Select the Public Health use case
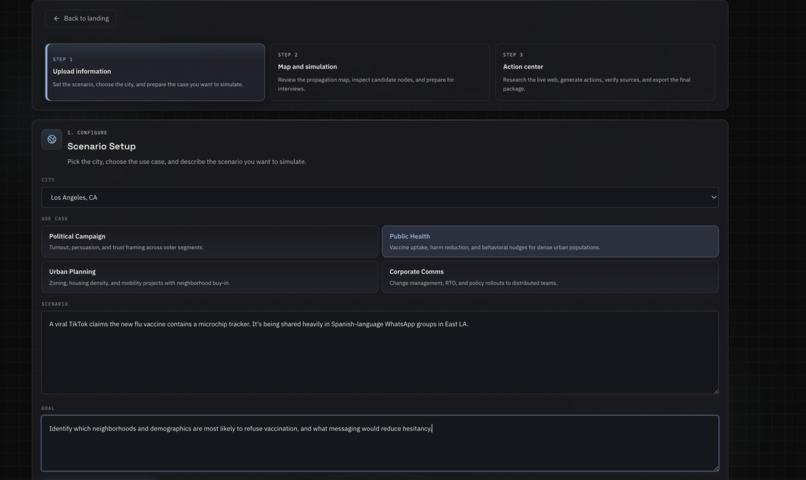 tap(550, 242)
